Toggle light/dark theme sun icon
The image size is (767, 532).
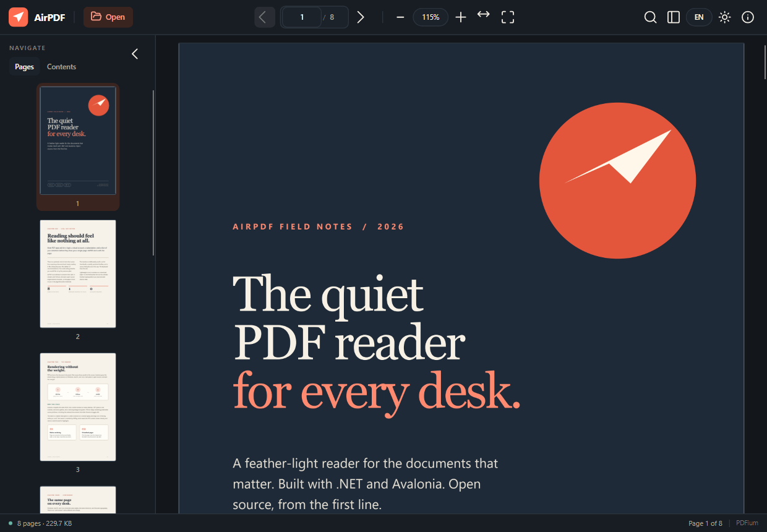(724, 17)
